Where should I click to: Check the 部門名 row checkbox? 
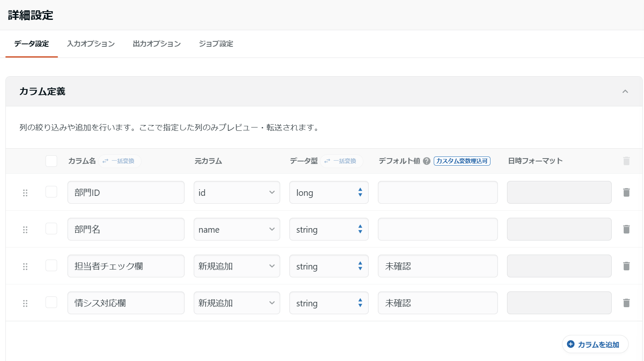pyautogui.click(x=51, y=229)
